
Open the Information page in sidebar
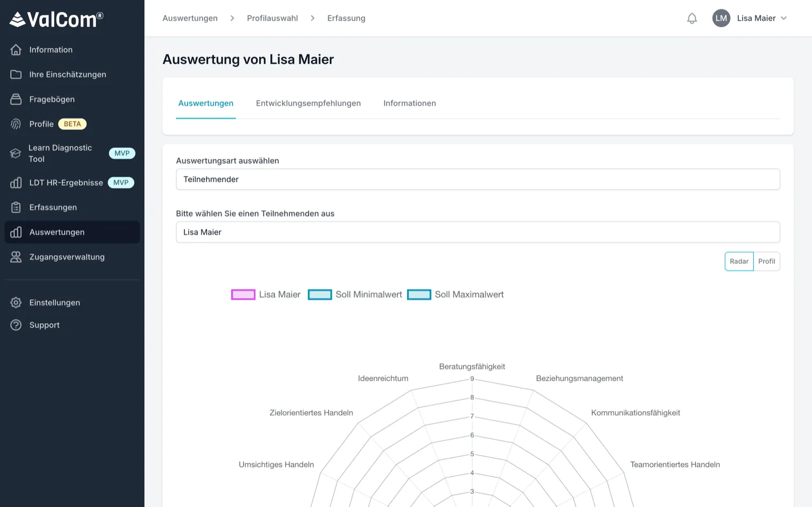[x=72, y=50]
